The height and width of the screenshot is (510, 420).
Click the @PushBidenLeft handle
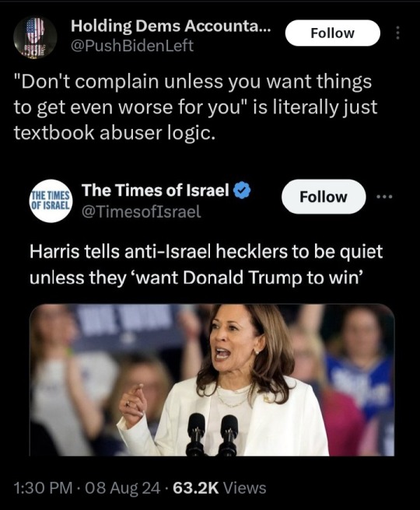(x=132, y=46)
